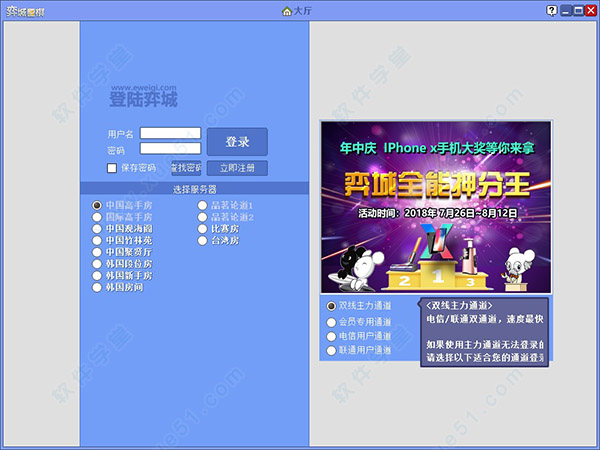Close the 弈城 window
Screen dimensions: 600x450
point(591,11)
